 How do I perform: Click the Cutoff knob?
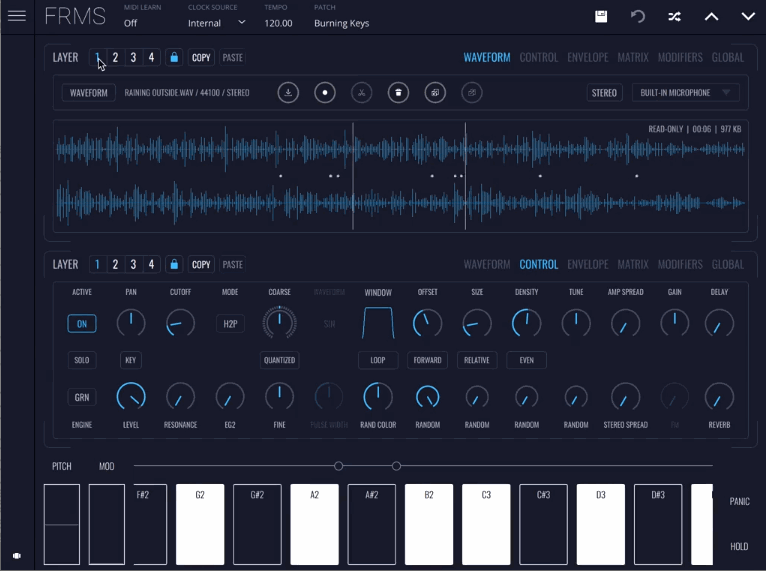click(x=180, y=323)
